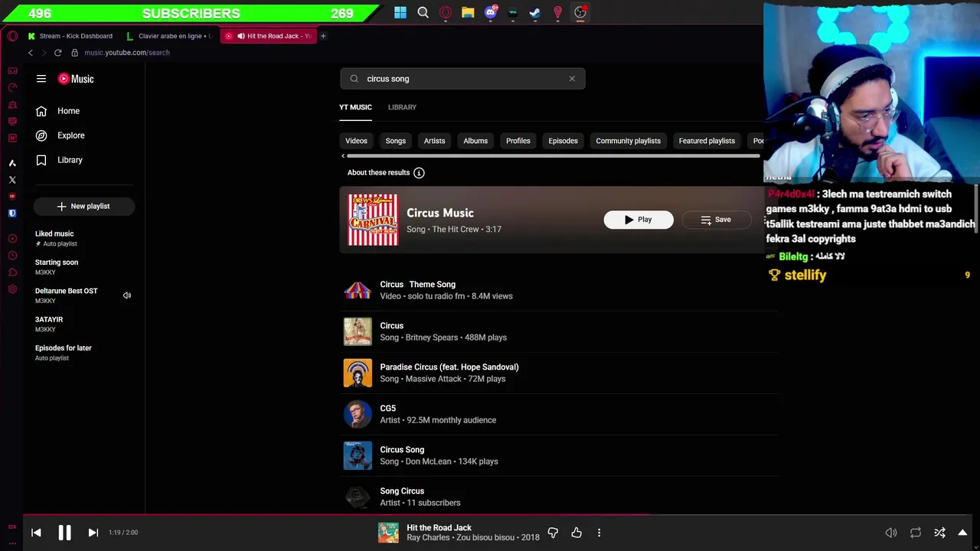This screenshot has width=980, height=551.
Task: Open the player volume control
Action: click(x=891, y=533)
